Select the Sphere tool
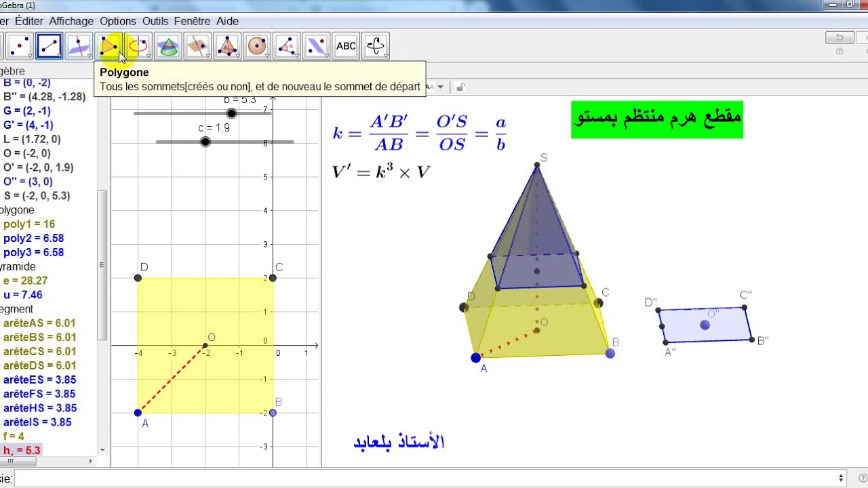Viewport: 868px width, 488px height. click(x=257, y=46)
